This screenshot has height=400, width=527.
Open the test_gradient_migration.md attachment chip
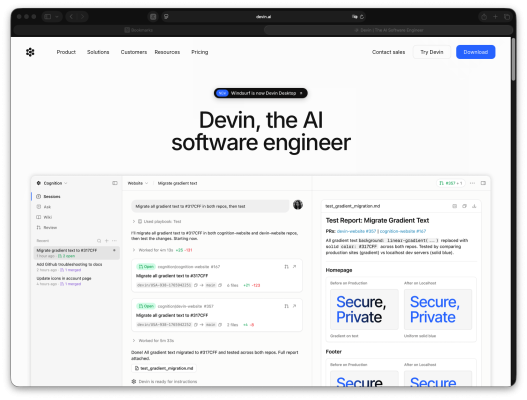pyautogui.click(x=164, y=368)
